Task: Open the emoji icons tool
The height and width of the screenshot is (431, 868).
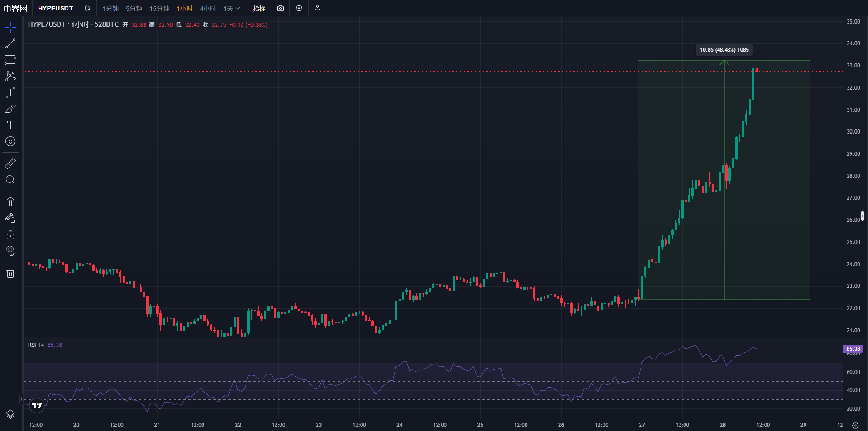Action: tap(10, 142)
